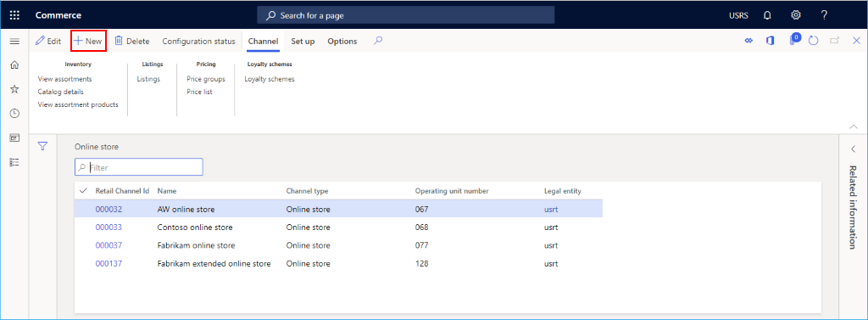Expand the Related information pane
Viewport: 868px width, 320px height.
click(x=853, y=149)
